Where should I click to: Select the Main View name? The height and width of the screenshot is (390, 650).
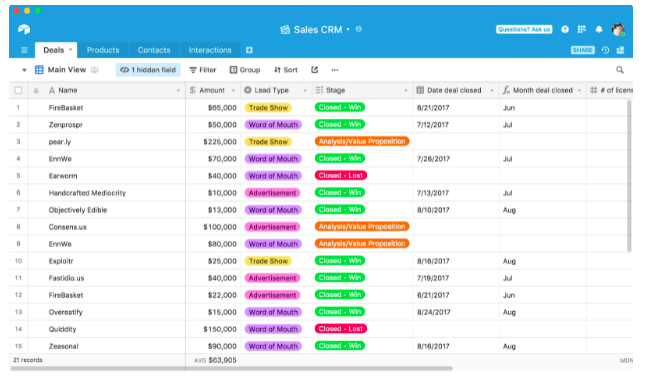[67, 70]
